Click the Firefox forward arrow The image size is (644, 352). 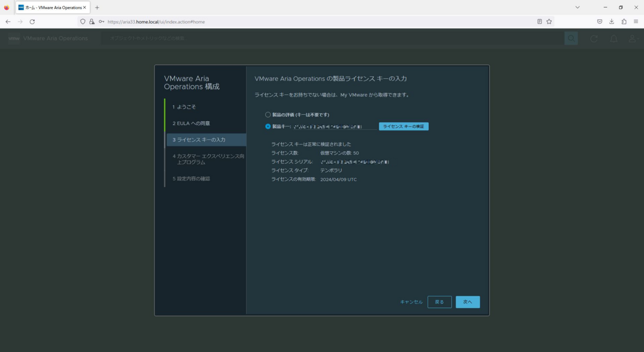tap(20, 21)
